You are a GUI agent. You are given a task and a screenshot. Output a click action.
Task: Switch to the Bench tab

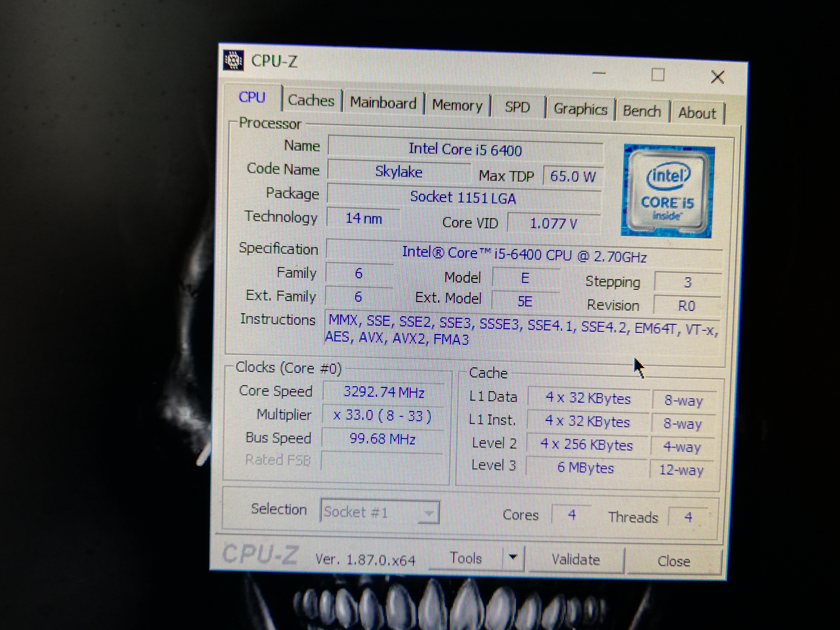[x=642, y=111]
